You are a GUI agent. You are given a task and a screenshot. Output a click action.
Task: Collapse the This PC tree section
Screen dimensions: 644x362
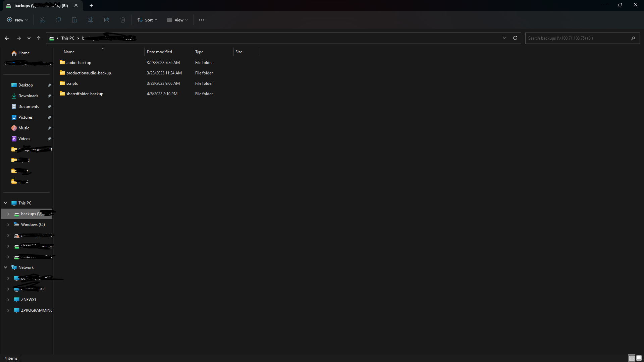6,203
